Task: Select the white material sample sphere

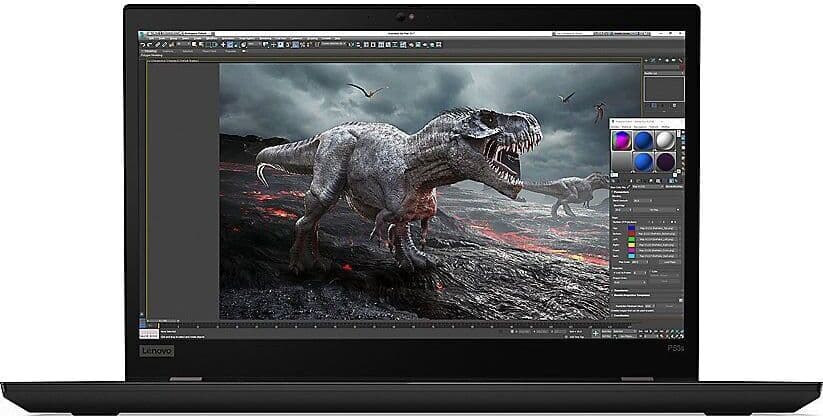Action: (x=666, y=141)
